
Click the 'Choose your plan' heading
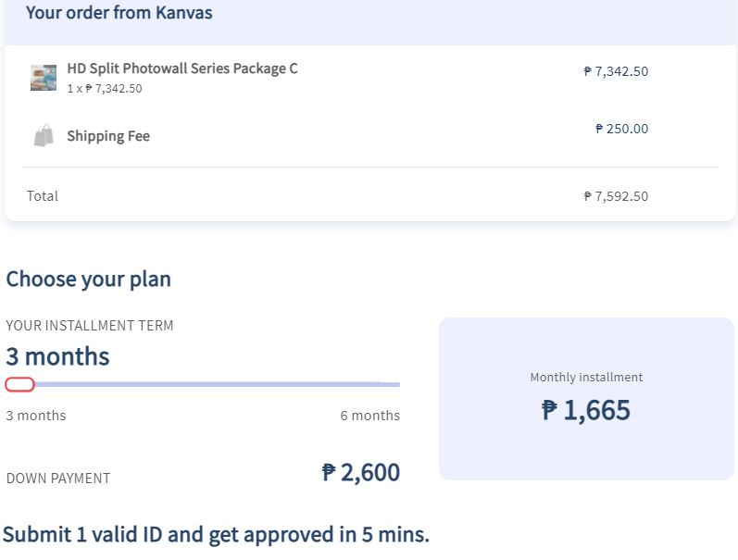click(x=89, y=279)
